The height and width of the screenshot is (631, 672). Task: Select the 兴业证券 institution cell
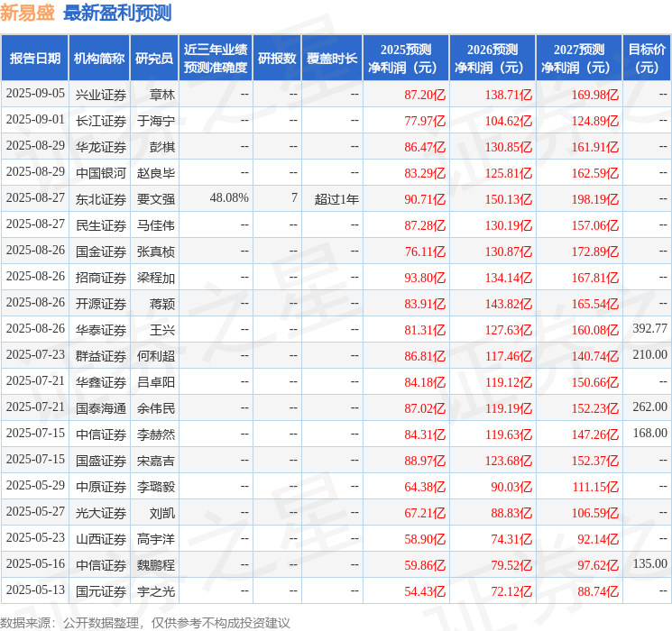pyautogui.click(x=101, y=95)
